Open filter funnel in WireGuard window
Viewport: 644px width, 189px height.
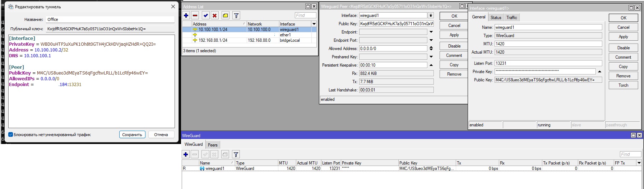[236, 154]
